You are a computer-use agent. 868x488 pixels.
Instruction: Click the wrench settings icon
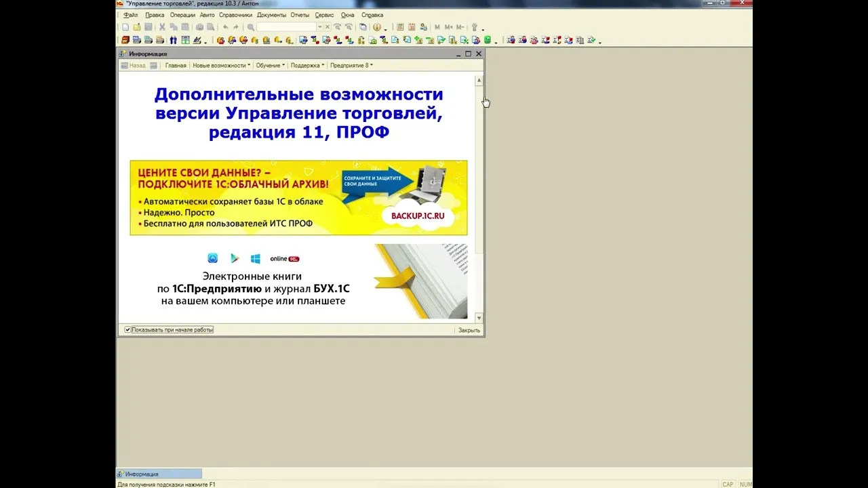[x=475, y=27]
